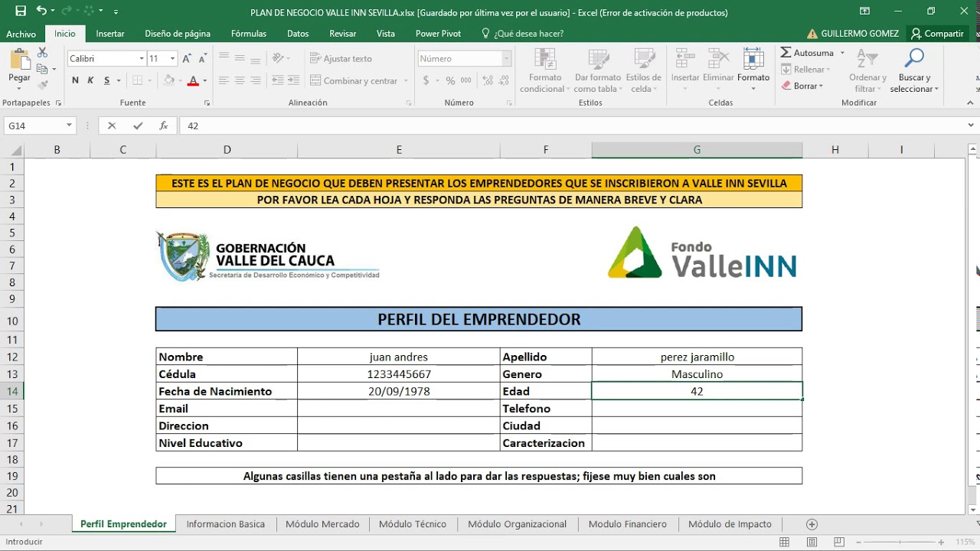Click the Cut scissors icon
The height and width of the screenshot is (551, 980).
tap(42, 52)
